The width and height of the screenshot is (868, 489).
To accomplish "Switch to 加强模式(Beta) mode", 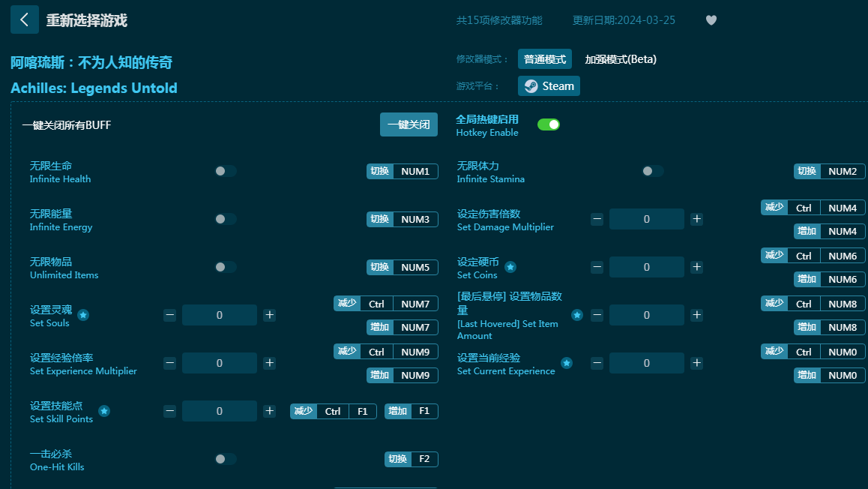I will point(621,59).
